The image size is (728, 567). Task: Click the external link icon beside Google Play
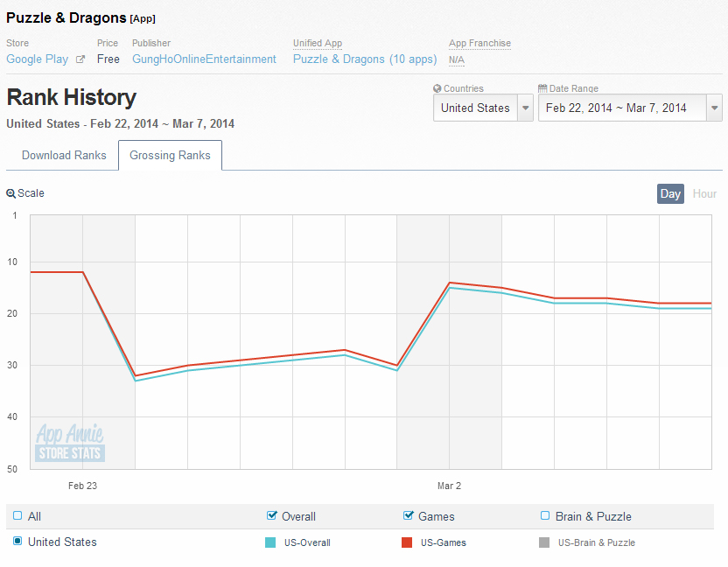click(80, 59)
